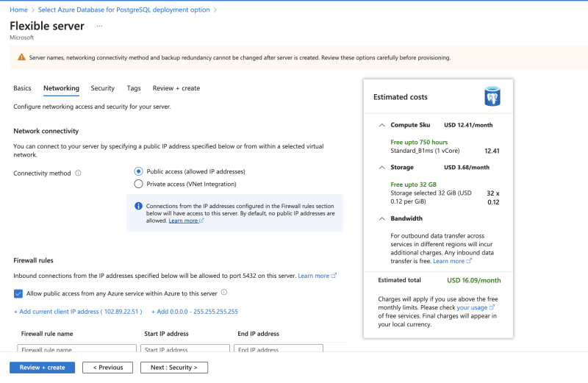This screenshot has height=383, width=588.
Task: Open Learn more link for firewall rules
Action: click(x=318, y=276)
